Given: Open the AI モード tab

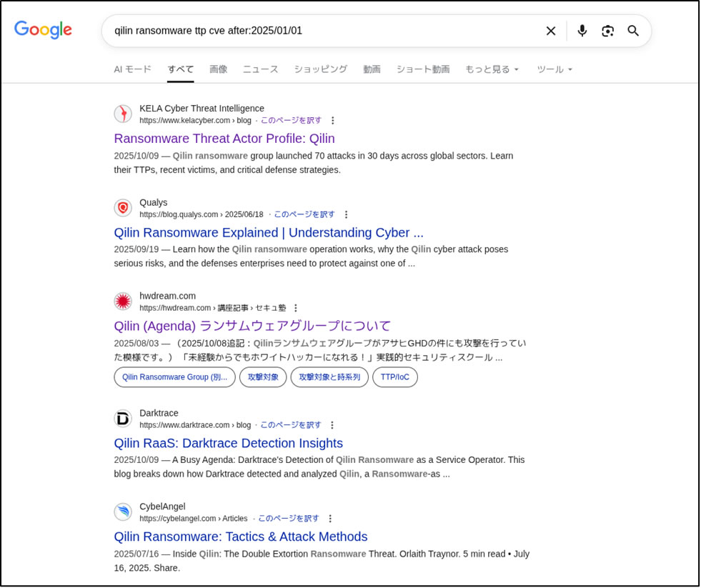Looking at the screenshot, I should [x=131, y=69].
